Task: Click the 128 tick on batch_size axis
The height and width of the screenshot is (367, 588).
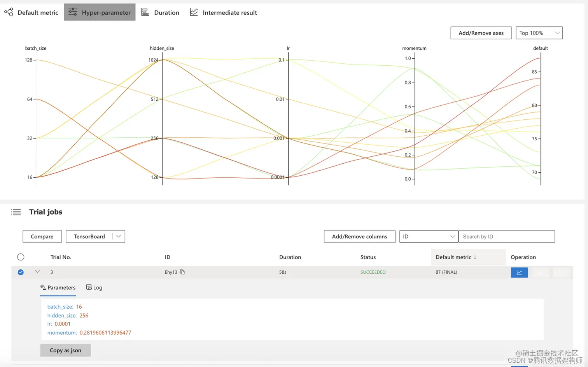Action: point(28,60)
